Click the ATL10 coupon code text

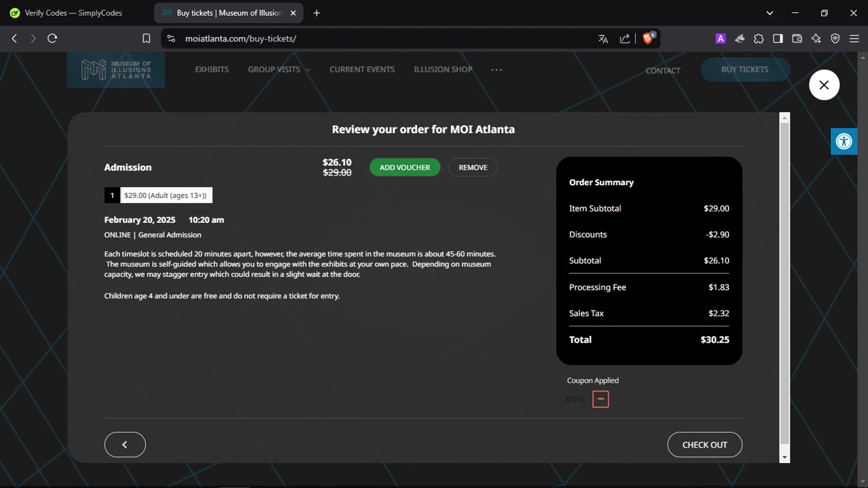tap(575, 399)
